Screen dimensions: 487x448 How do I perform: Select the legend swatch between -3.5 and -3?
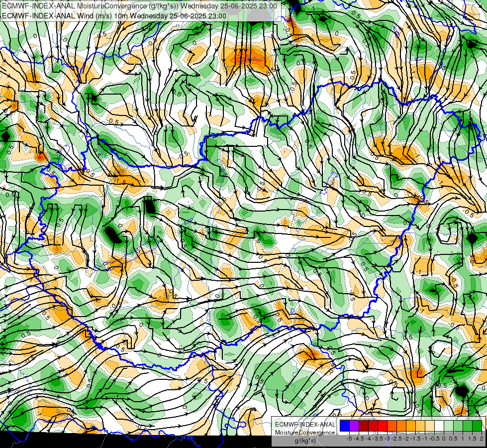coord(373,426)
